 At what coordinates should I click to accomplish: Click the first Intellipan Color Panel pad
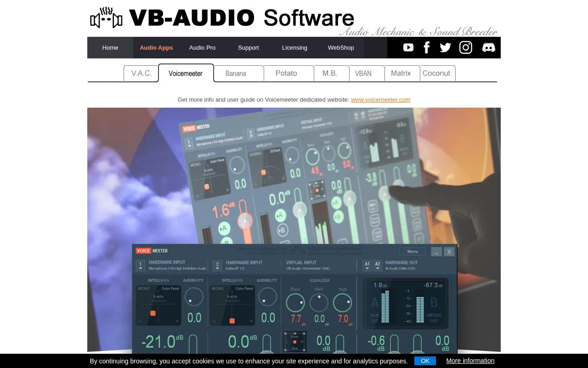tap(158, 305)
